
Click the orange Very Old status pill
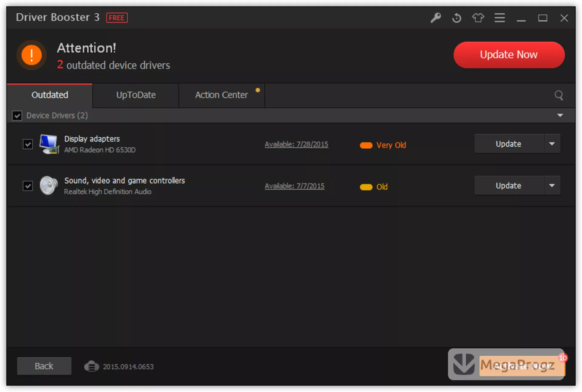click(366, 145)
